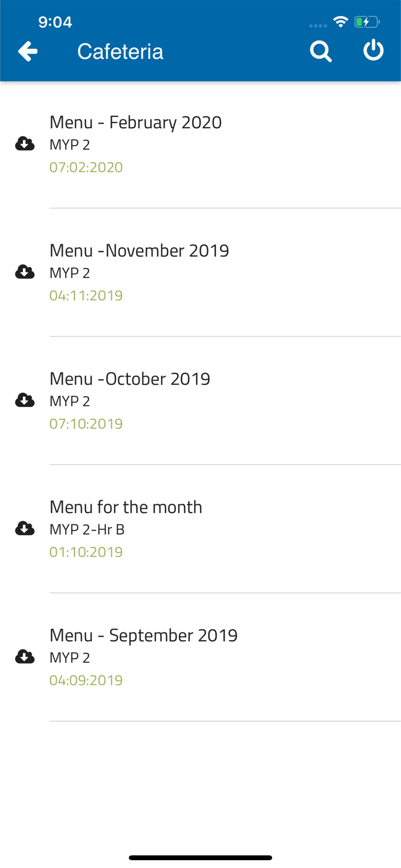Open Menu -November 2019 entry
Screen dimensions: 401x868
139,251
